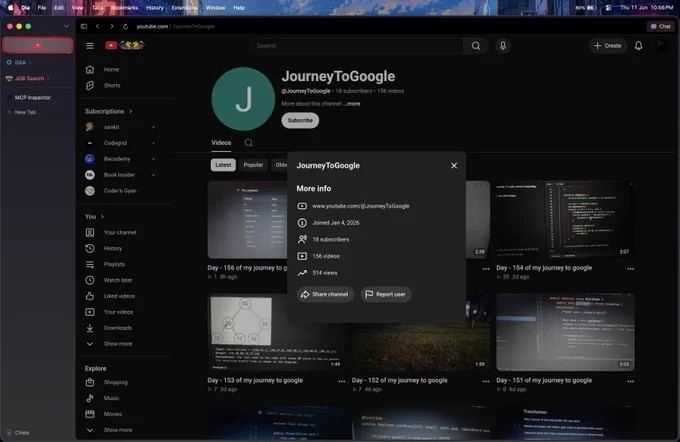Expand the Subscriptions section chevron
Viewport: 680px width, 442px height.
(131, 111)
